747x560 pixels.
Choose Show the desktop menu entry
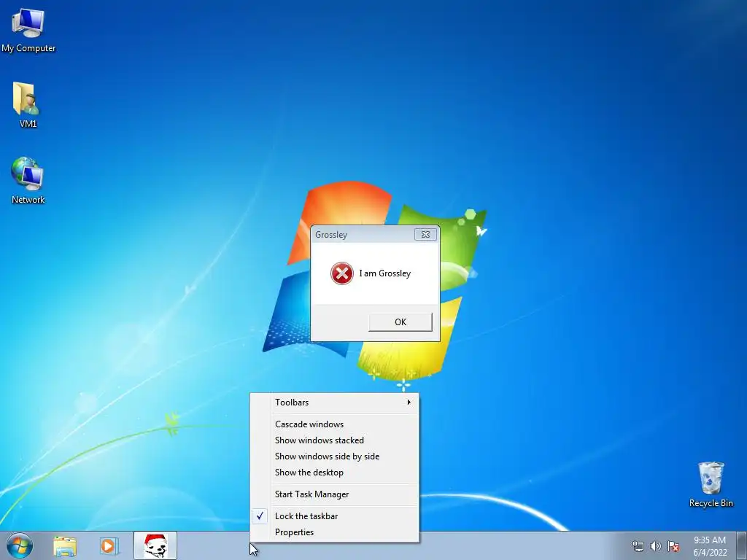tap(334, 472)
